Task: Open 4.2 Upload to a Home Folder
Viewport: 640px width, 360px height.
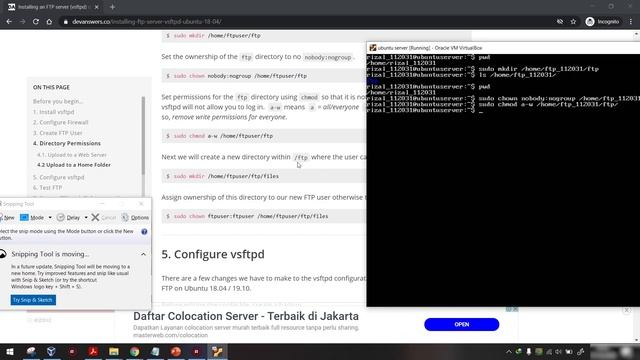Action: tap(74, 165)
